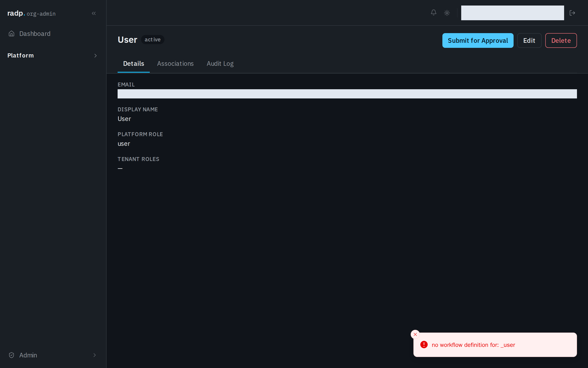Click the DISPLAY NAME label

138,109
